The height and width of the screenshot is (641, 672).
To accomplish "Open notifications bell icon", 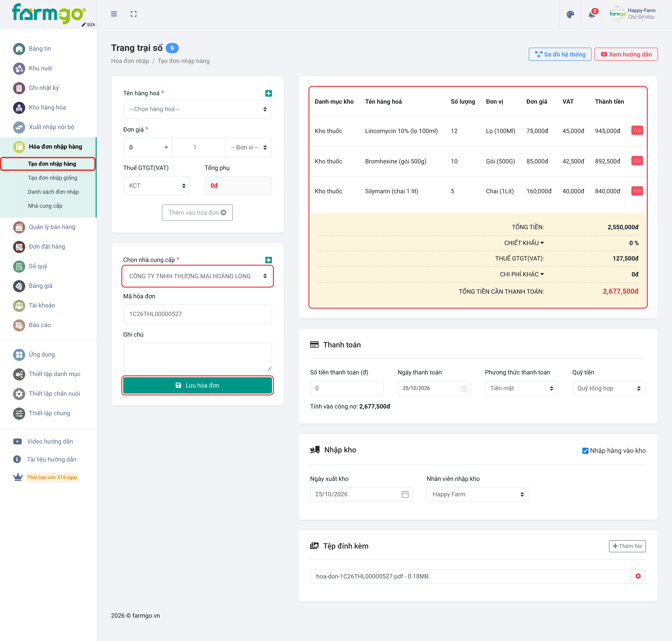I will pos(592,14).
